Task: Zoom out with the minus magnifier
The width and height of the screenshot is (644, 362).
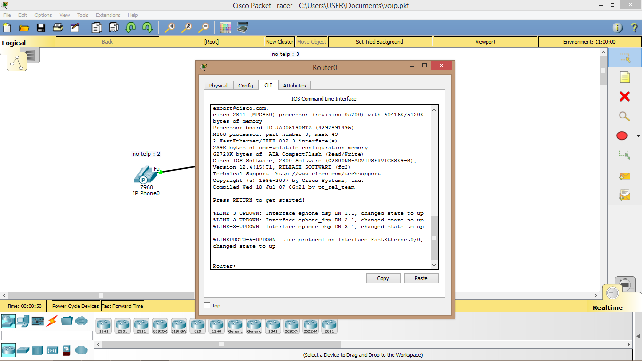Action: point(203,28)
